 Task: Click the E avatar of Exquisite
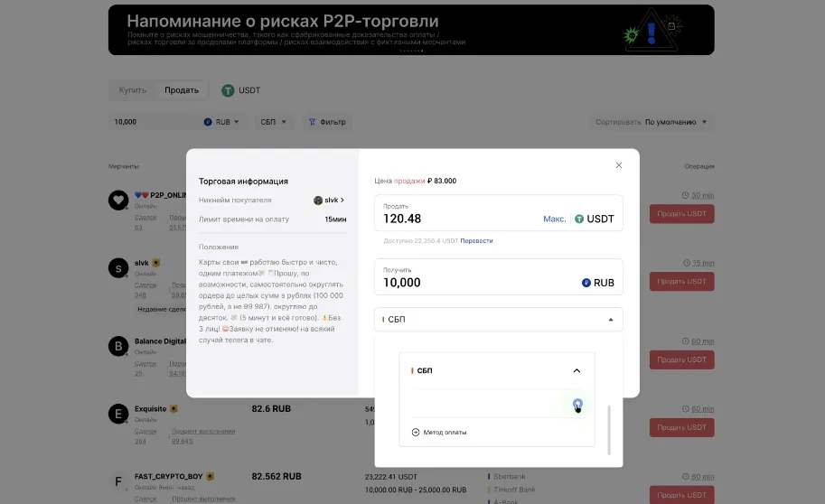118,414
